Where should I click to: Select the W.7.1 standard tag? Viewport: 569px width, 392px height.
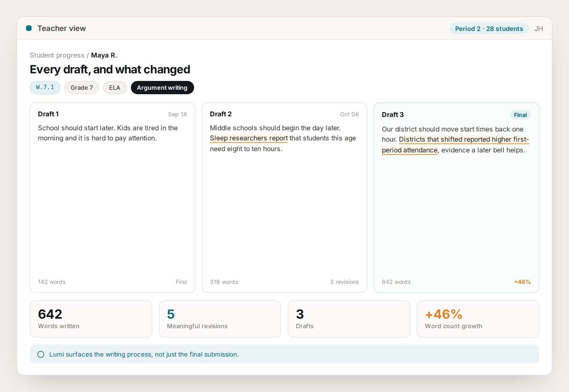click(x=45, y=87)
